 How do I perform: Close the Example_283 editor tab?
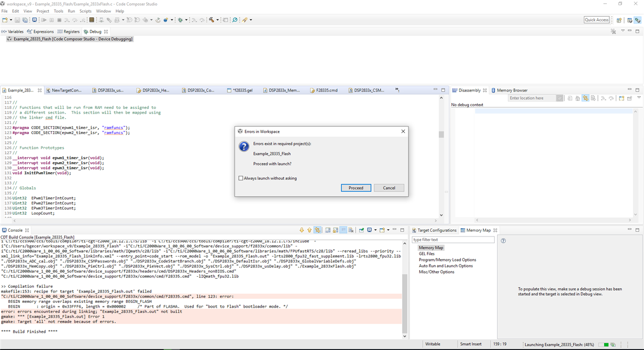pyautogui.click(x=40, y=90)
